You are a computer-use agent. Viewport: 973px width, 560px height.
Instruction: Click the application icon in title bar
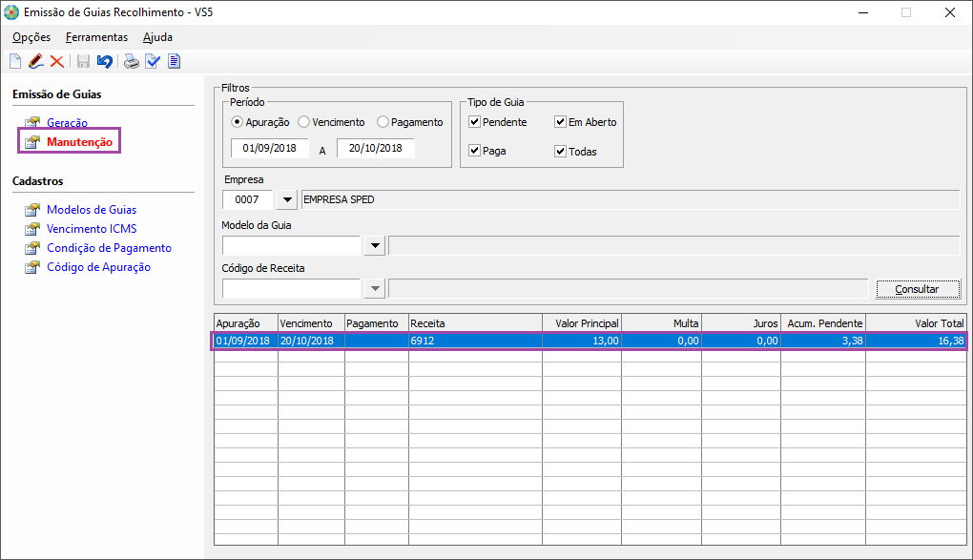(11, 12)
